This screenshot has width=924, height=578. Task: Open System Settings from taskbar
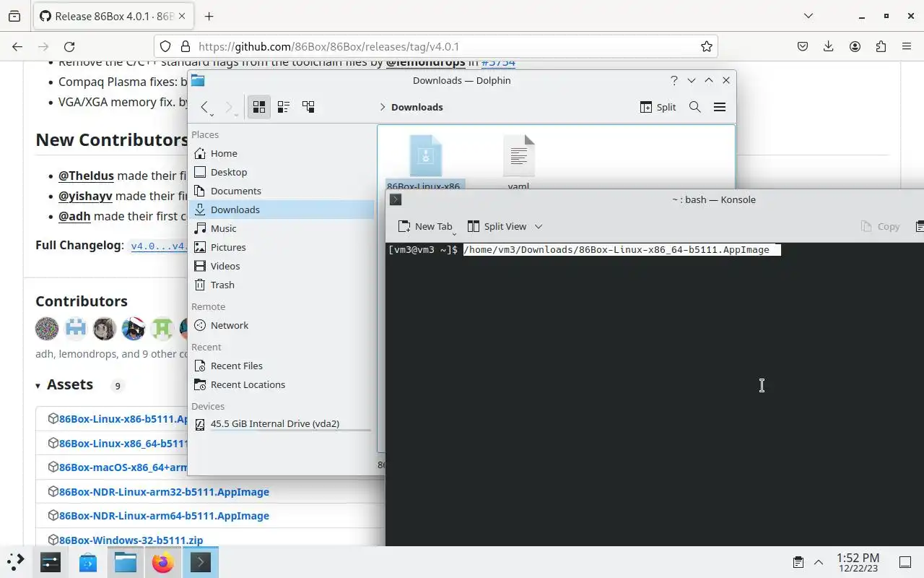coord(51,562)
